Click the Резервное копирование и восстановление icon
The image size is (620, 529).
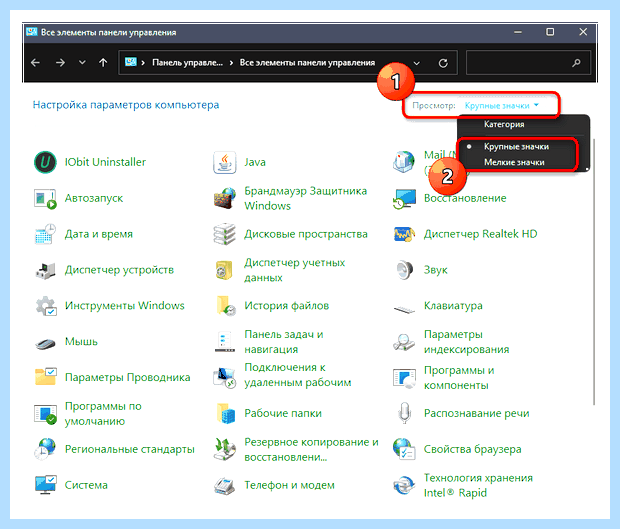(225, 450)
